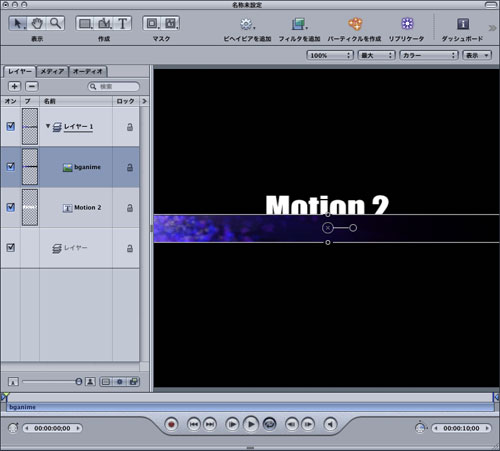Click the layer search field
Image resolution: width=500 pixels, height=451 pixels.
[114, 86]
